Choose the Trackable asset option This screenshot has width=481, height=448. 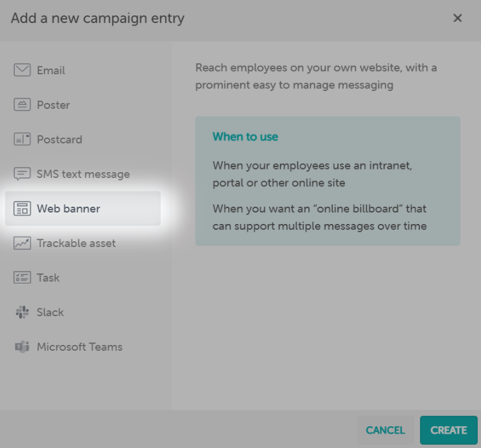click(x=76, y=243)
